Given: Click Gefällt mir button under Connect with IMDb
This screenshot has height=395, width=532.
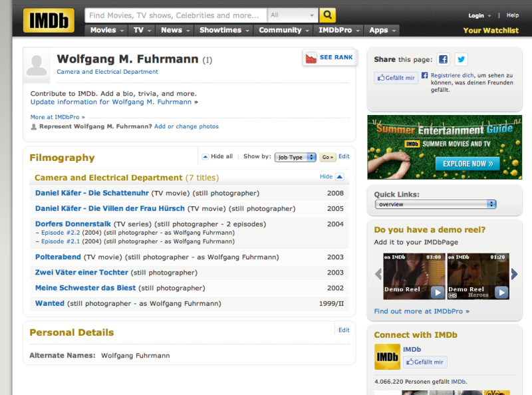Looking at the screenshot, I should coord(425,362).
